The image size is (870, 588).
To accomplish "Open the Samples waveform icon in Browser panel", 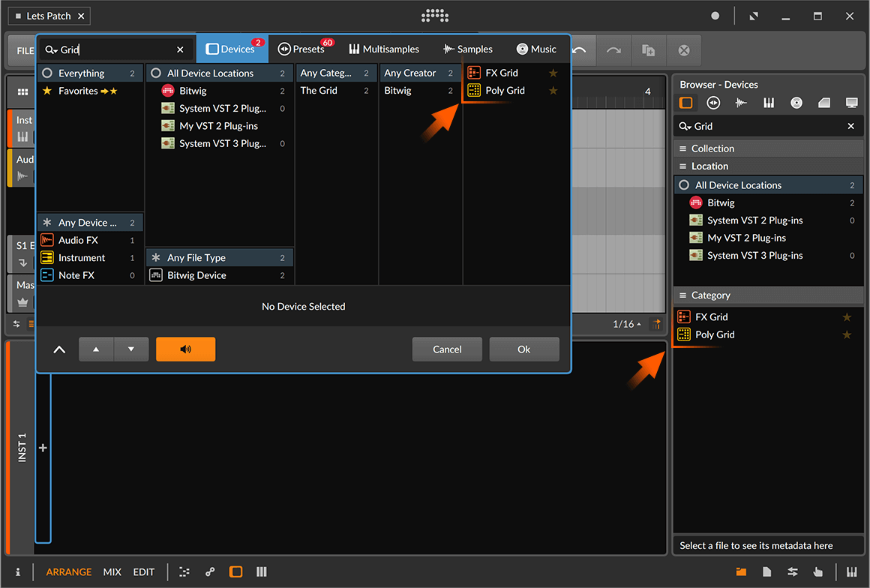I will click(x=741, y=103).
